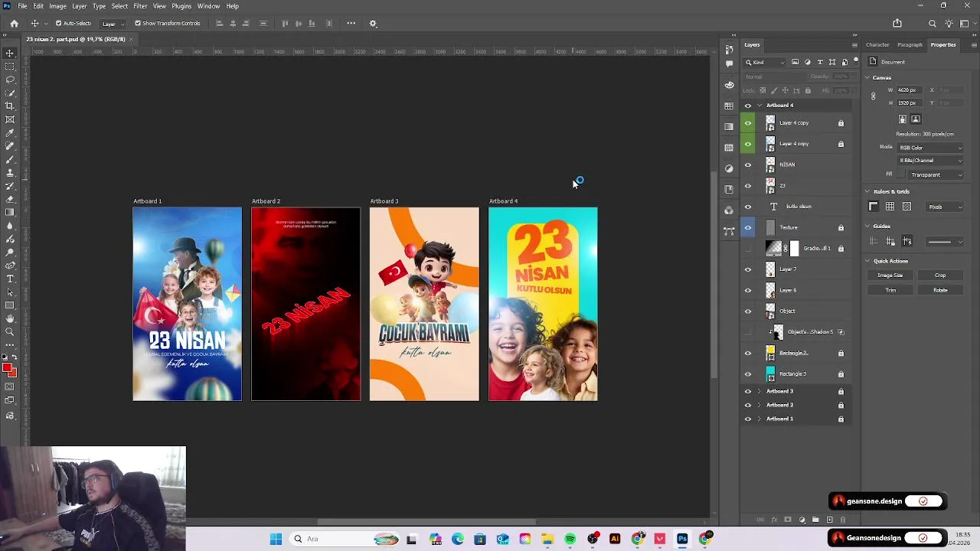This screenshot has width=980, height=551.
Task: Open the RGB Color mode dropdown
Action: [930, 148]
